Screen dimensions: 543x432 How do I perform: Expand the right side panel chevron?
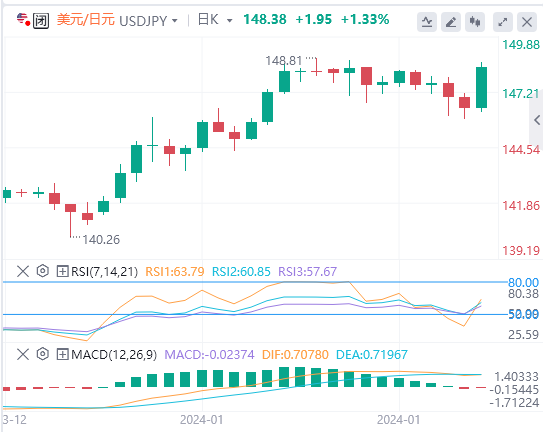tap(536, 120)
